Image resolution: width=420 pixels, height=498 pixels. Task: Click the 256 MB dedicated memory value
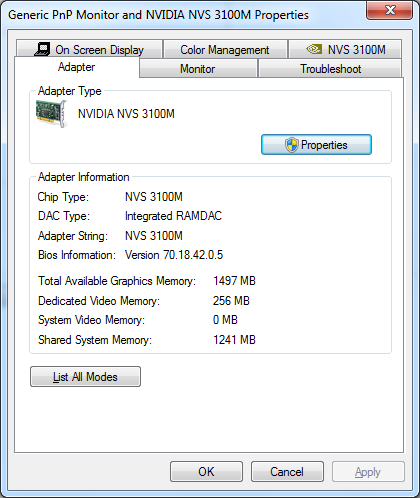(x=231, y=301)
